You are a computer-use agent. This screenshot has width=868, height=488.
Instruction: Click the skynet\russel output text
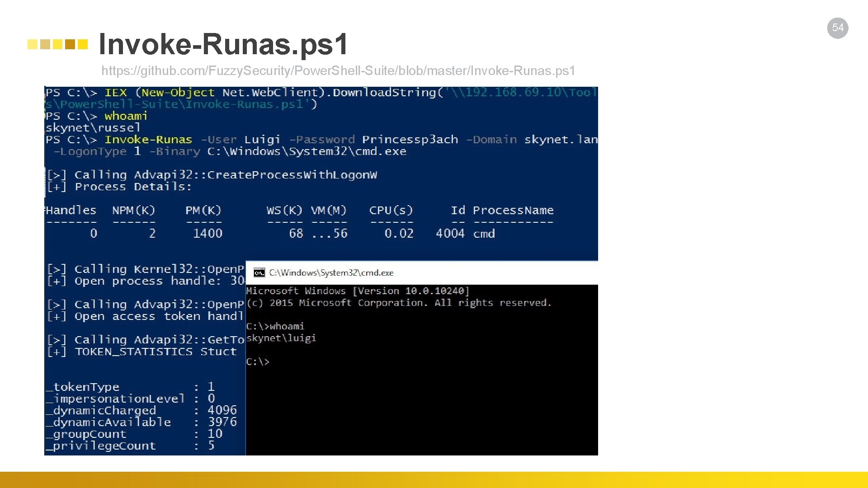click(93, 128)
